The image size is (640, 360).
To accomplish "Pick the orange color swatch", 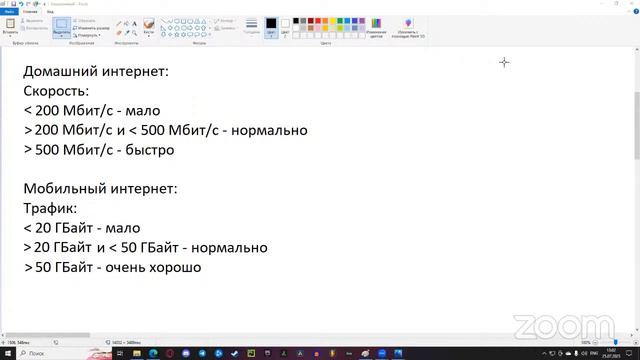I will [x=325, y=21].
